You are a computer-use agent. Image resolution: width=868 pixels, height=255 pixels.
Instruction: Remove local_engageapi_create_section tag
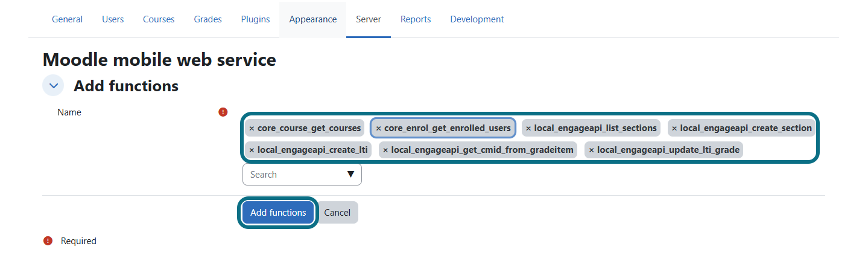click(x=674, y=128)
